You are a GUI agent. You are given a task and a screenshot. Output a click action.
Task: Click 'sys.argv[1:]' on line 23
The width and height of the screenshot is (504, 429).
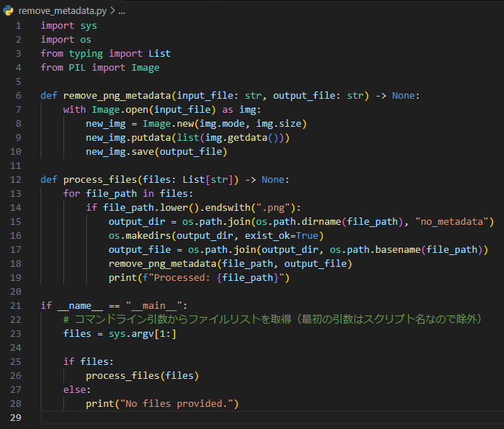(x=142, y=334)
